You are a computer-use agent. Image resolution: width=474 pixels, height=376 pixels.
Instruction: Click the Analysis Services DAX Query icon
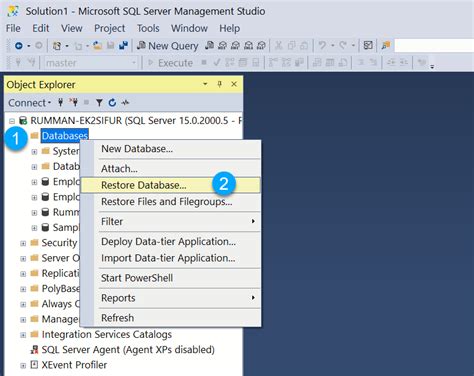[x=261, y=45]
